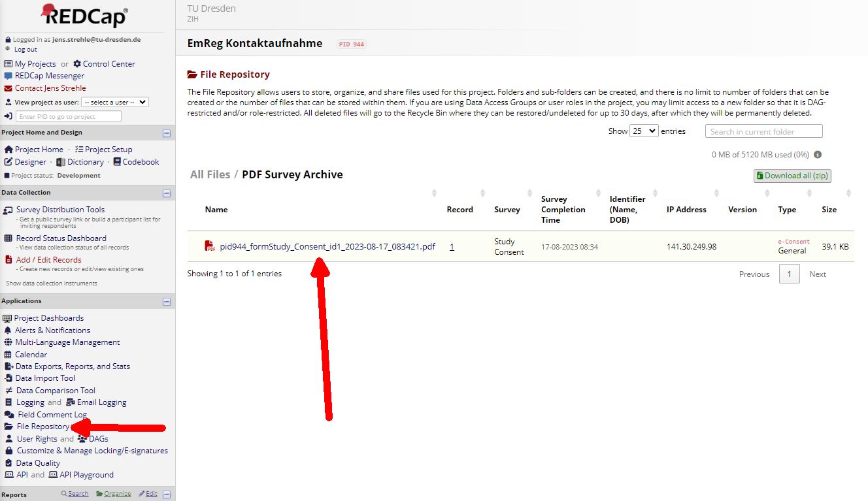Screen dimensions: 868x501
Task: Click the Control Center gear icon
Action: tap(77, 64)
